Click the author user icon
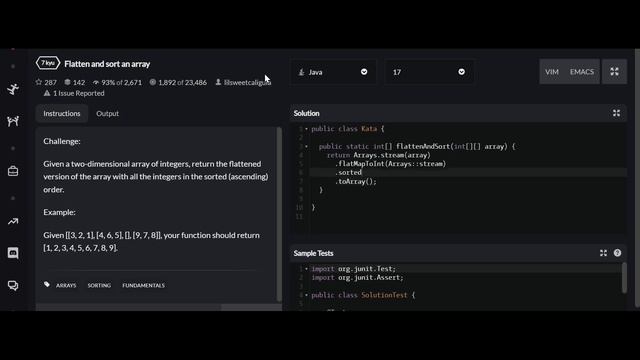 pyautogui.click(x=218, y=82)
